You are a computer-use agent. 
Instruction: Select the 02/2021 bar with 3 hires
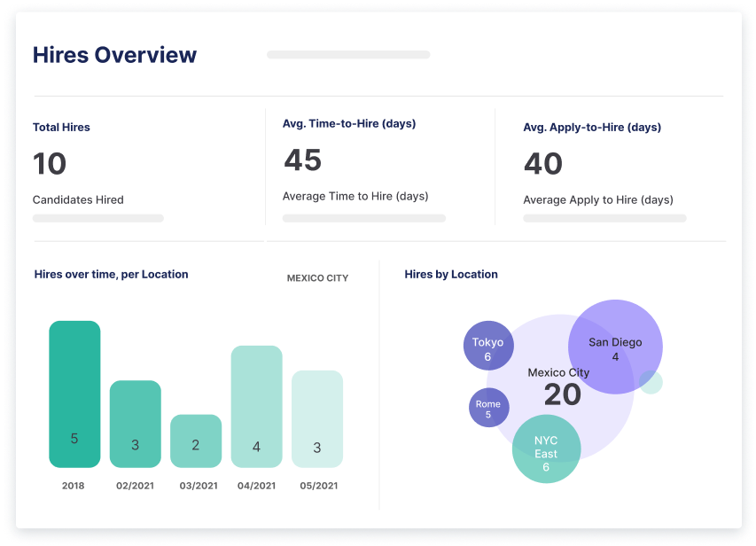click(135, 424)
